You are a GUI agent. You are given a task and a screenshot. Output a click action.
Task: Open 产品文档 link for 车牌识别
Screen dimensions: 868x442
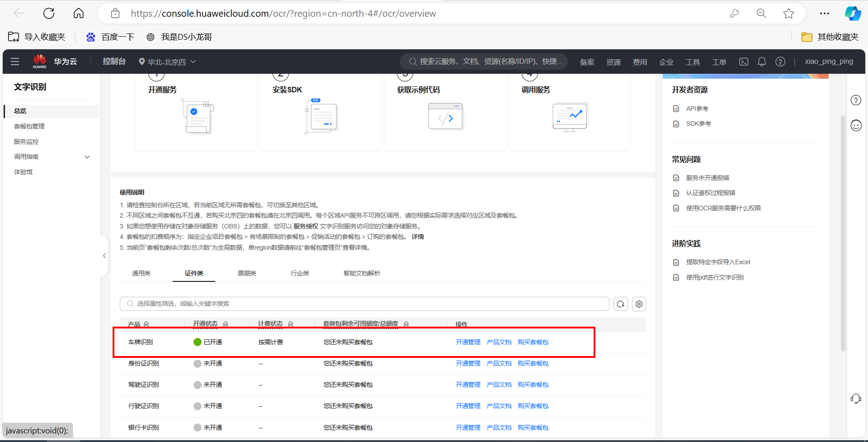coord(499,342)
